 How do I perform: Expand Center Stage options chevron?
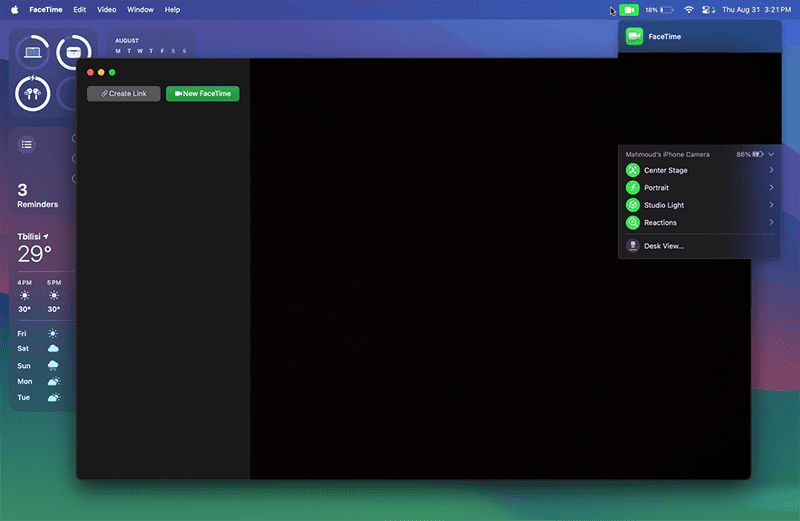click(x=771, y=170)
